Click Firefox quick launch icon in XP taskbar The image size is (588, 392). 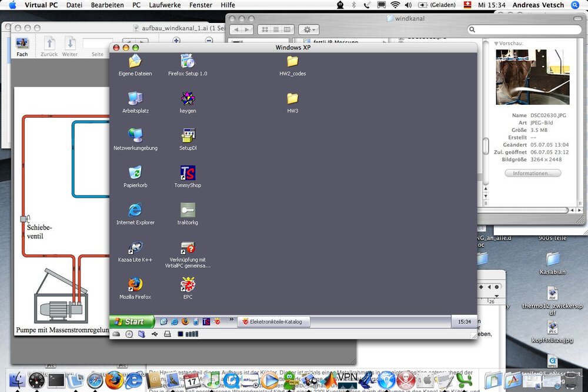tap(185, 321)
